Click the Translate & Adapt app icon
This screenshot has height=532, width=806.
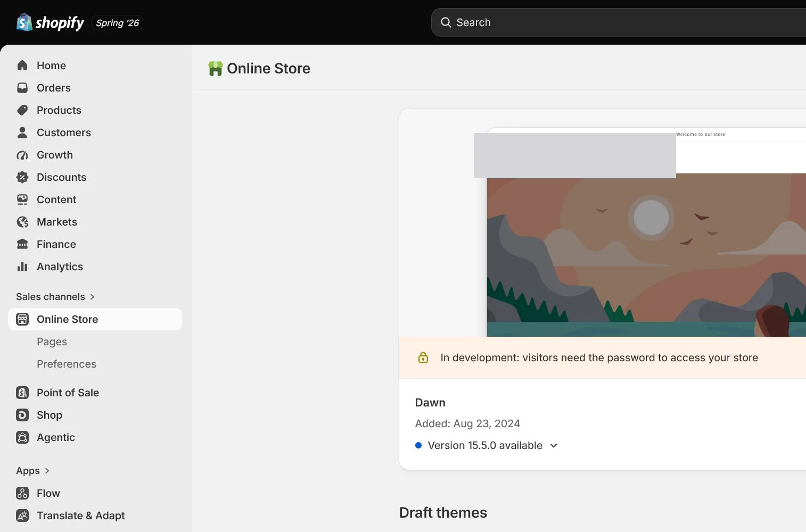coord(22,516)
